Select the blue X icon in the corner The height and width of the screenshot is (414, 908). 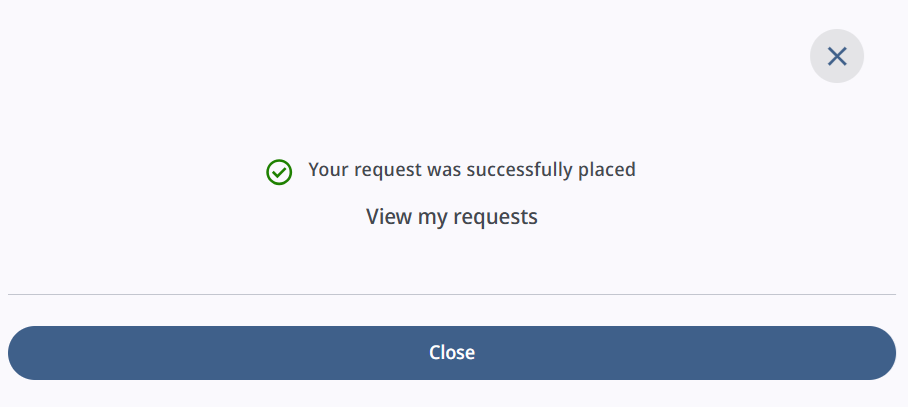click(837, 56)
